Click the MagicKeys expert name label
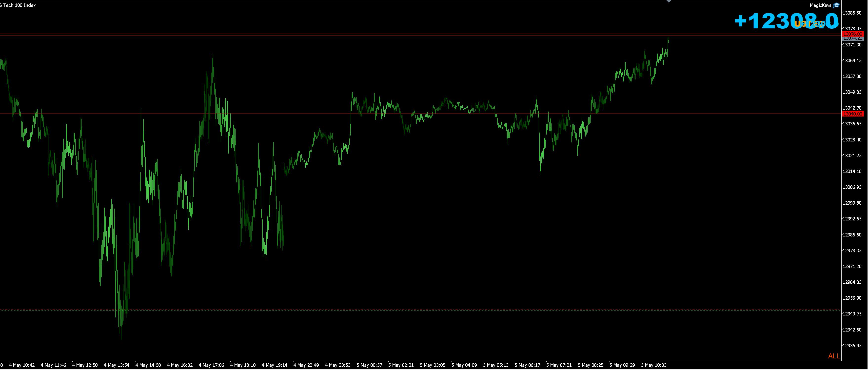This screenshot has width=868, height=370. pos(821,5)
